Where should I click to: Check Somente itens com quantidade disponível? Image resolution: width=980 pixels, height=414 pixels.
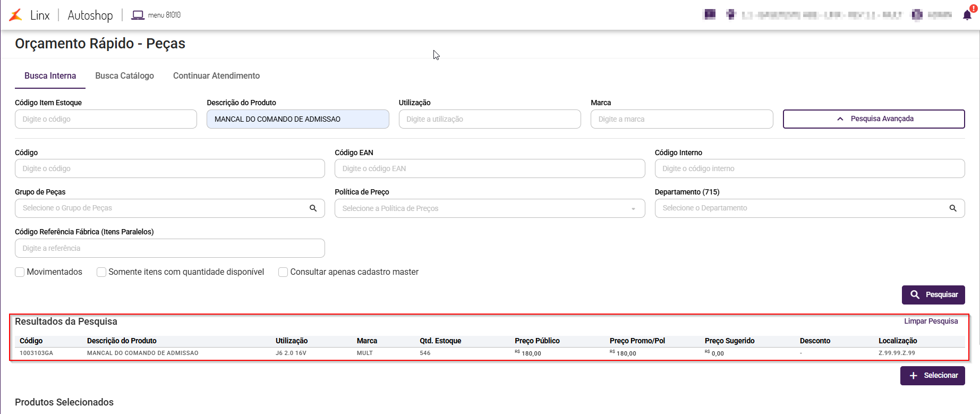(x=101, y=272)
